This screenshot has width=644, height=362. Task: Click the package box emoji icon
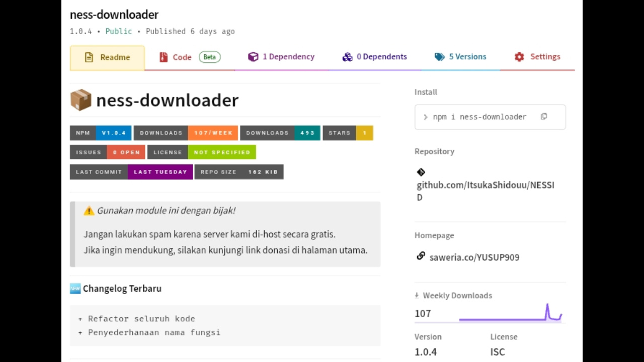pyautogui.click(x=80, y=100)
